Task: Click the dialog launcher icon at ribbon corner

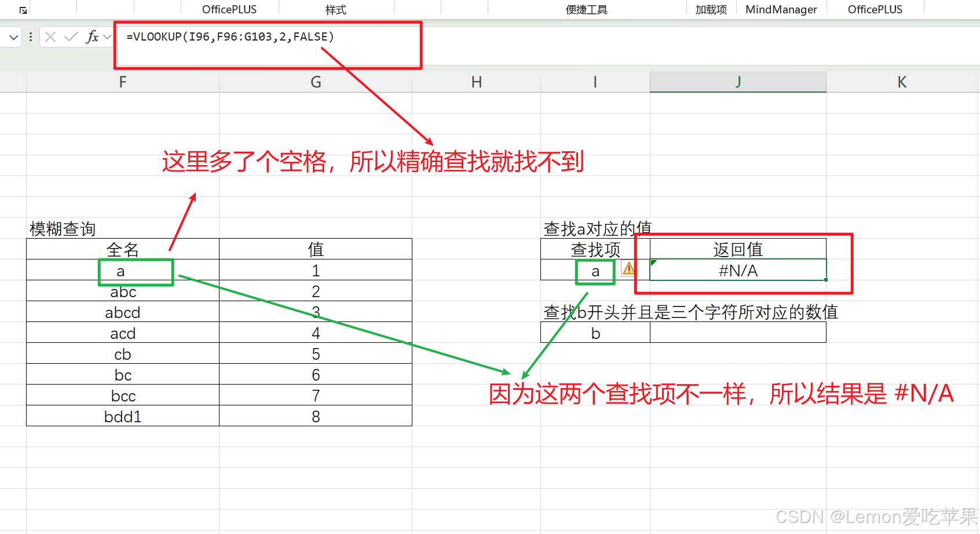Action: click(x=23, y=10)
